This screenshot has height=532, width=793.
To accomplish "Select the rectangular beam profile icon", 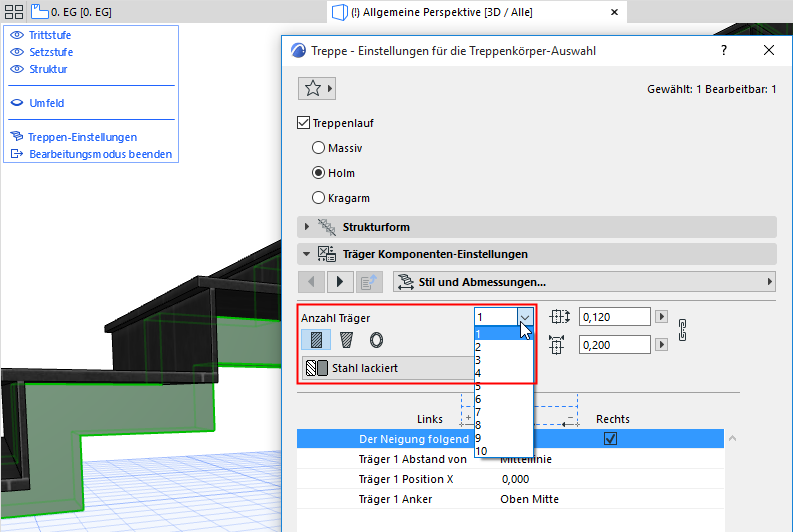I will click(x=316, y=340).
